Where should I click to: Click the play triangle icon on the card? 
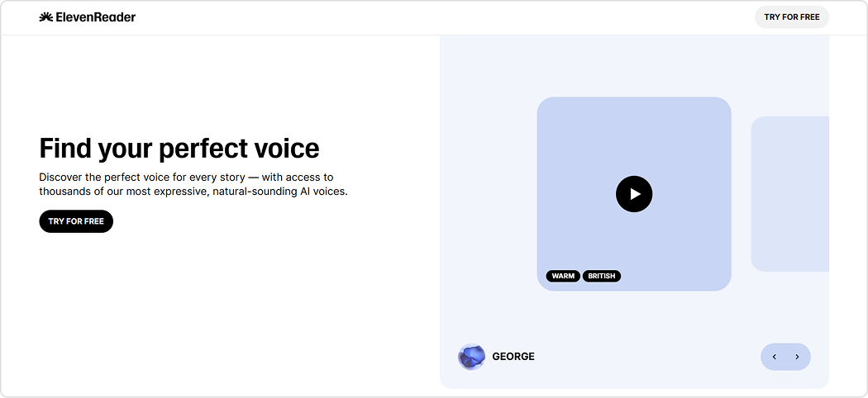[635, 194]
